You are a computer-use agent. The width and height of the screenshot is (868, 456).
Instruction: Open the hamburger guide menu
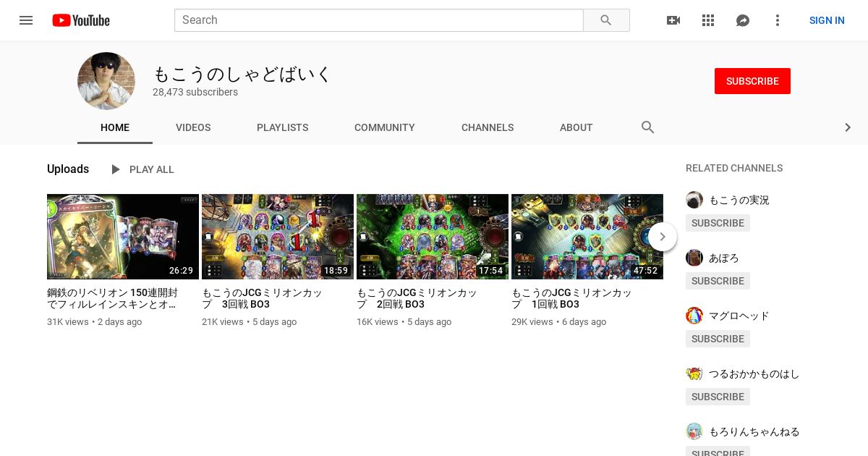click(26, 20)
